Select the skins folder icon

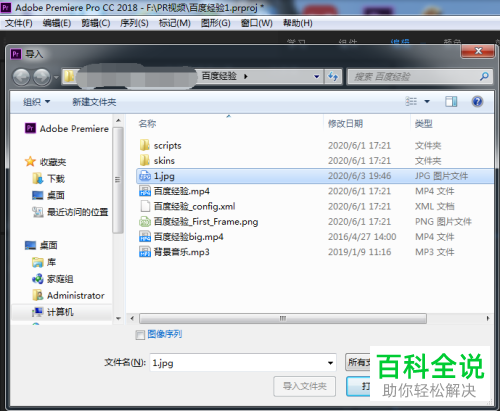pyautogui.click(x=144, y=160)
